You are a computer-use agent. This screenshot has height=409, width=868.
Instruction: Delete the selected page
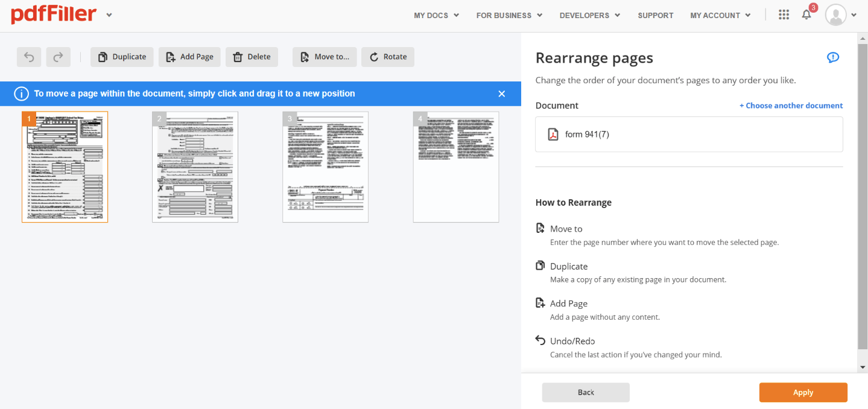[x=252, y=57]
